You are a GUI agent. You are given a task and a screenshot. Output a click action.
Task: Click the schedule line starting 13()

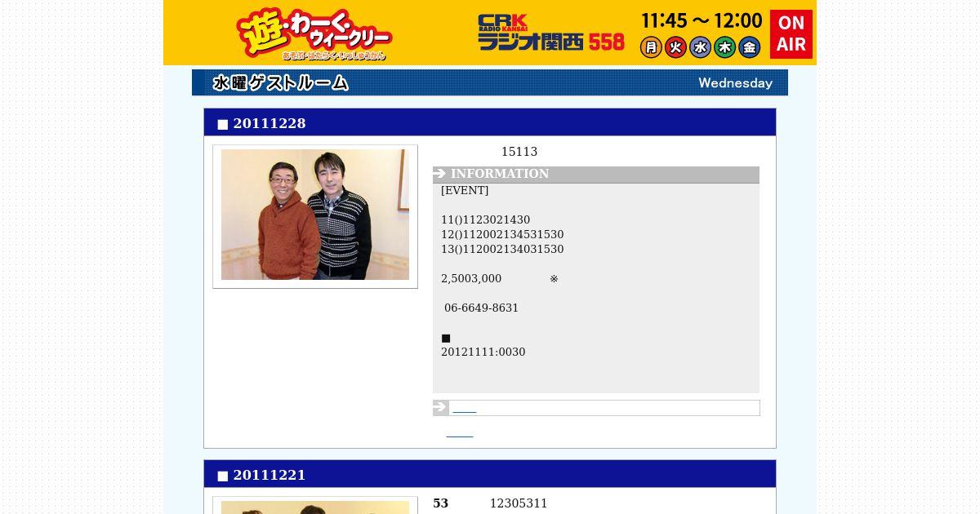[x=502, y=249]
